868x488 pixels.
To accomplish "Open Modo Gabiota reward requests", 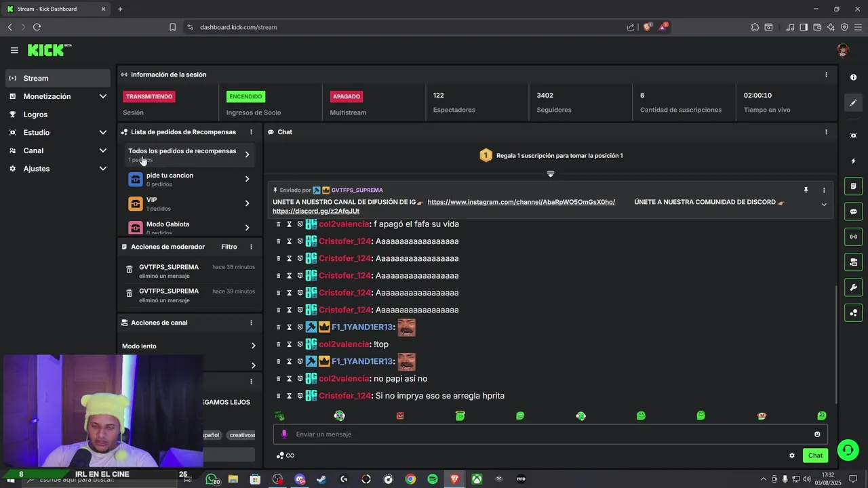I will (189, 227).
